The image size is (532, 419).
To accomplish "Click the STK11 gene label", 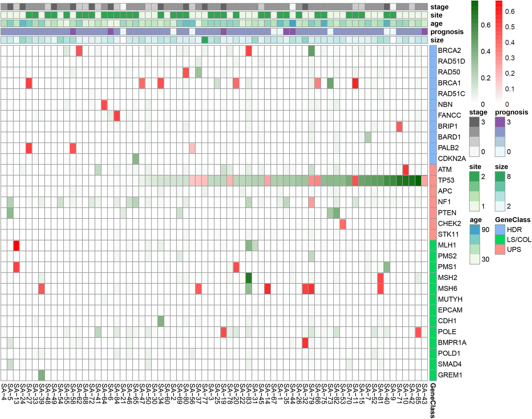I will click(x=448, y=234).
